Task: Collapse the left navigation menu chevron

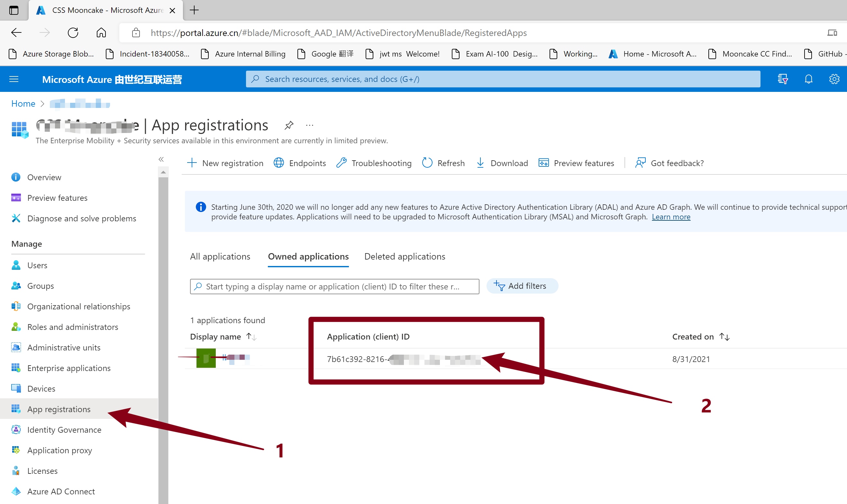Action: [161, 159]
